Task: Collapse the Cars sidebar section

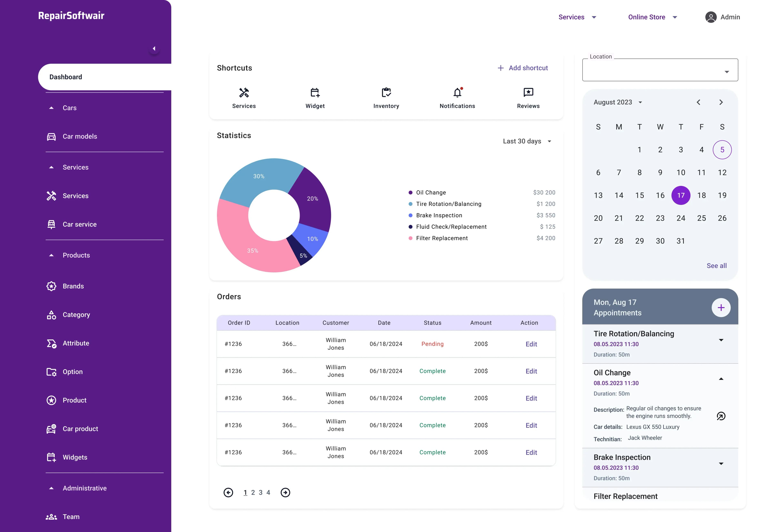Action: [52, 108]
